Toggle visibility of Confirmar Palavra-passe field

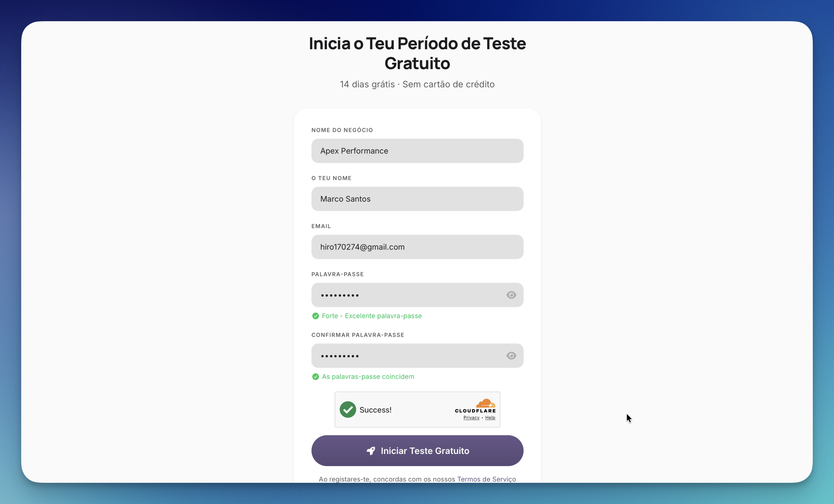(511, 356)
